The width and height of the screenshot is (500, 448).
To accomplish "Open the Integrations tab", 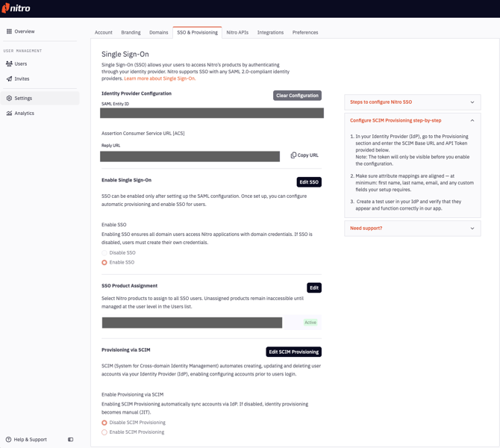I will [270, 33].
